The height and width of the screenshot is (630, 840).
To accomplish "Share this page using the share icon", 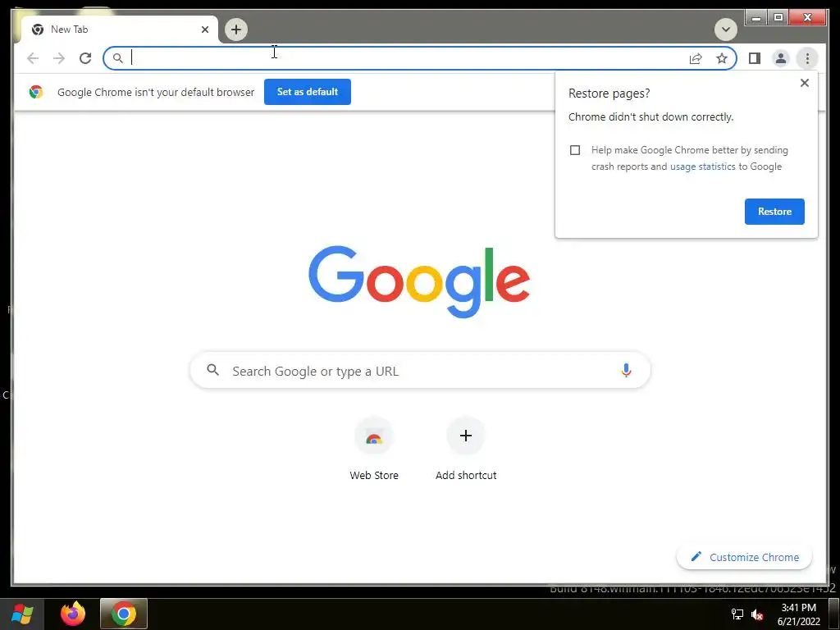I will [696, 58].
